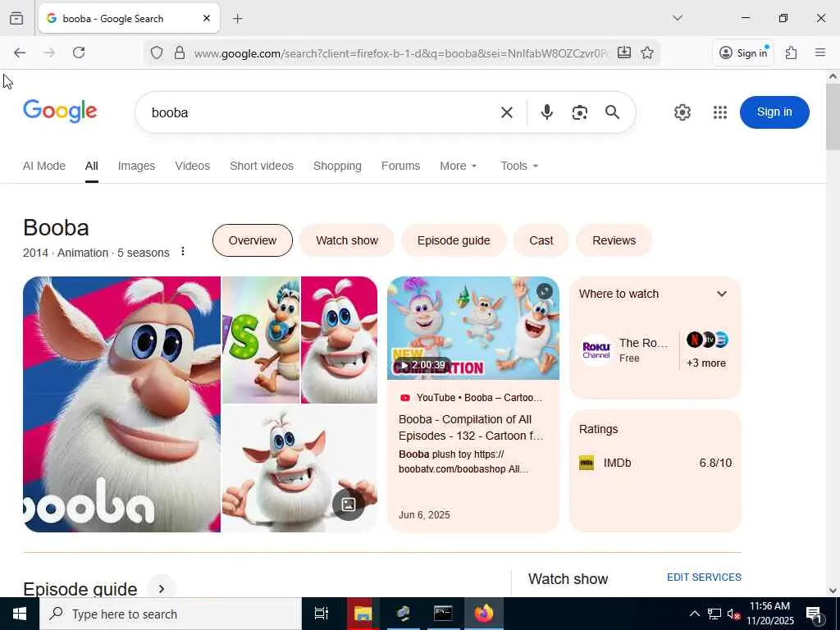
Task: Open Task View on taskbar
Action: (321, 614)
